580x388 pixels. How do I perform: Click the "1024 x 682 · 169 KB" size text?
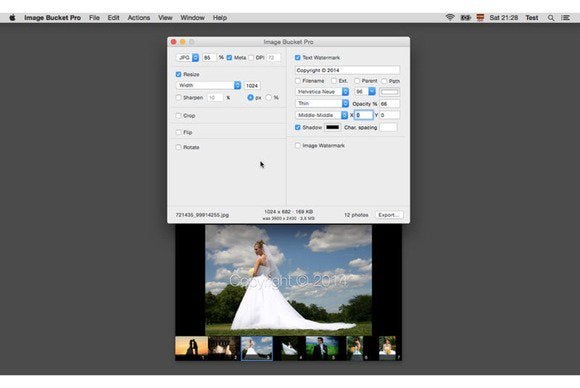[x=289, y=212]
